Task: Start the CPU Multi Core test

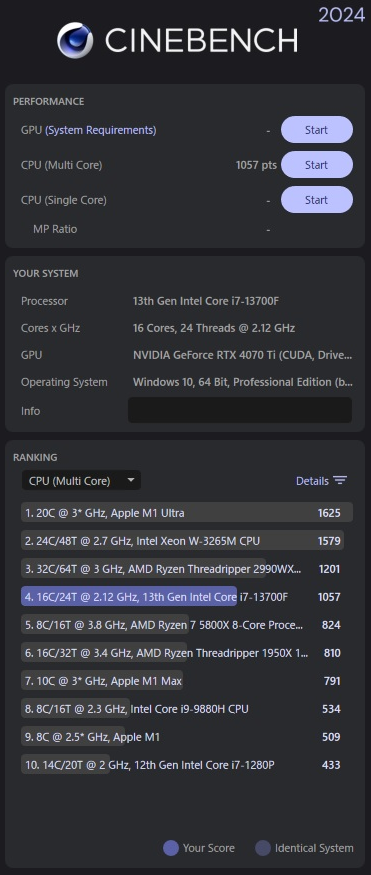Action: (316, 165)
